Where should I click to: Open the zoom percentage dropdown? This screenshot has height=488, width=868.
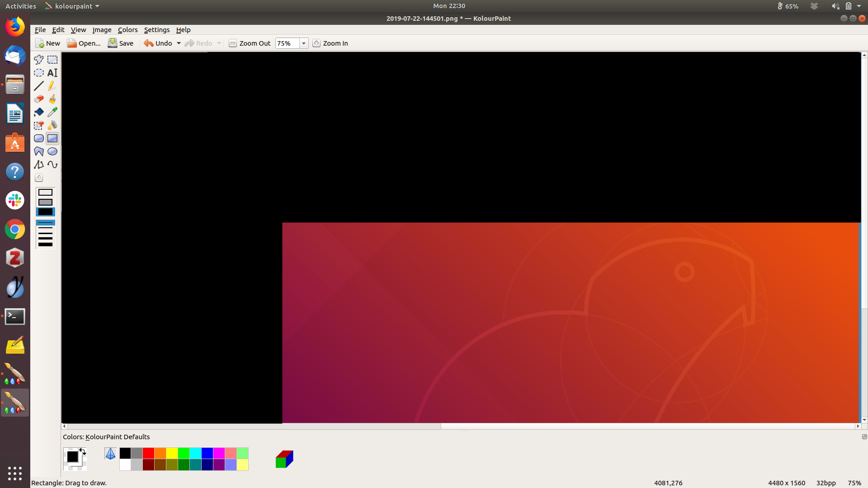pos(304,43)
